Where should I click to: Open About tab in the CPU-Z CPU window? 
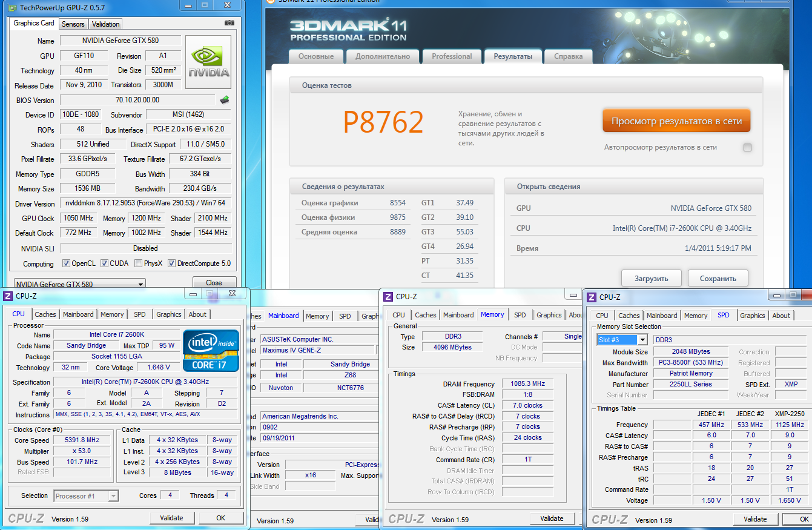(x=197, y=314)
